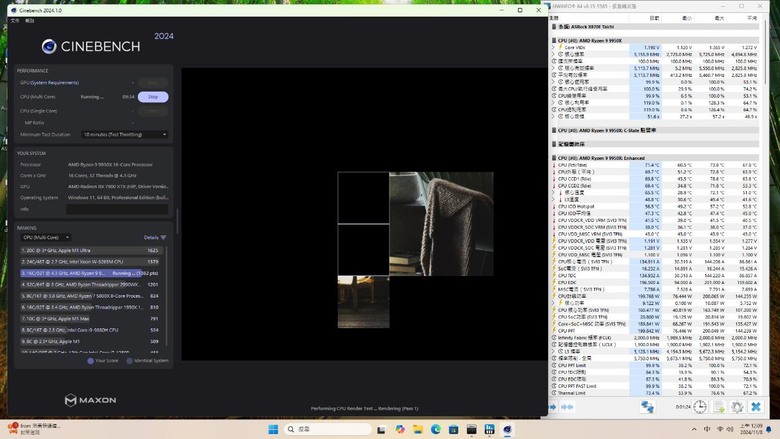Click the CPU EDC sensor row
This screenshot has height=439, width=780.
(x=655, y=282)
